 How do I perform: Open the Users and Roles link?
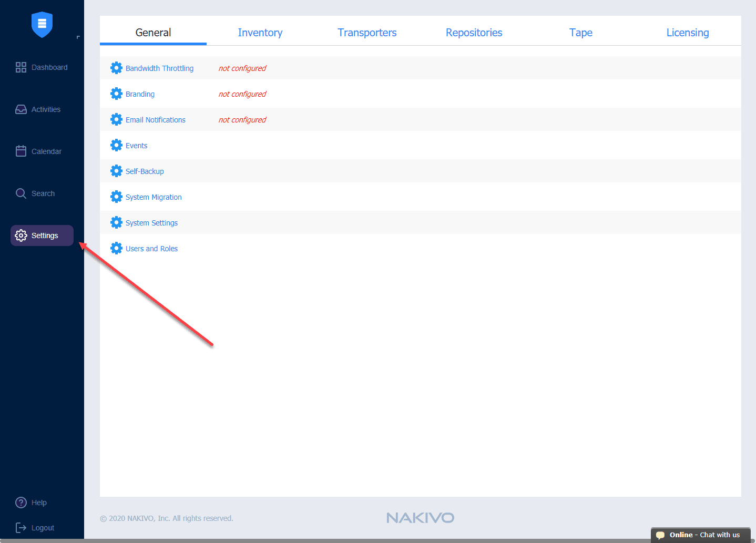tap(152, 249)
